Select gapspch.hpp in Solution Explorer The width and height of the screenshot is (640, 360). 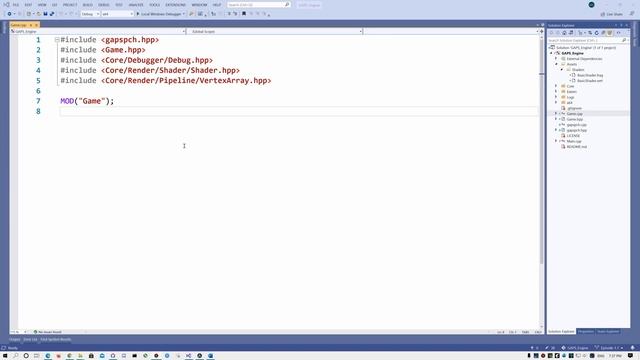(x=576, y=130)
